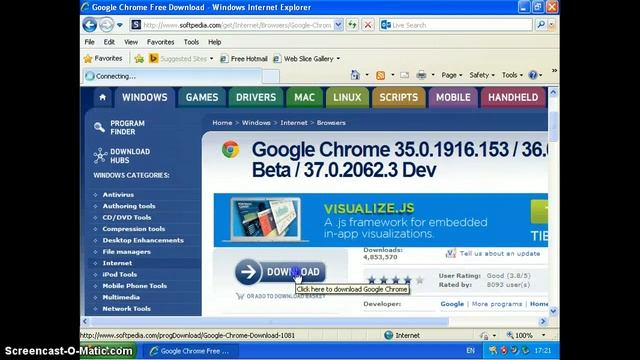The image size is (640, 360).
Task: Click the Softpedia home icon tab
Action: click(102, 97)
